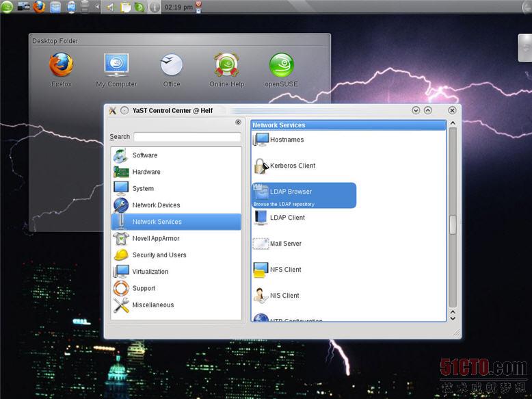
Task: Open the LDAP Client module
Action: pos(279,218)
